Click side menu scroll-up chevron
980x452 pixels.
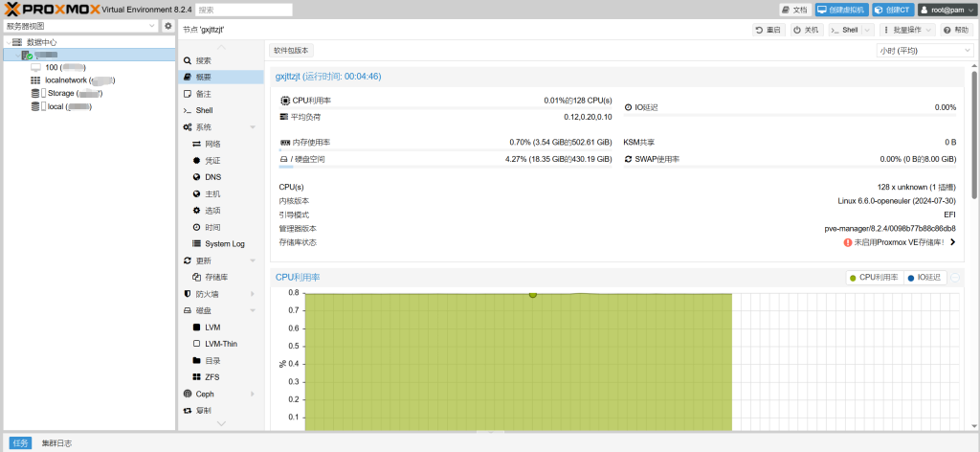coord(221,48)
